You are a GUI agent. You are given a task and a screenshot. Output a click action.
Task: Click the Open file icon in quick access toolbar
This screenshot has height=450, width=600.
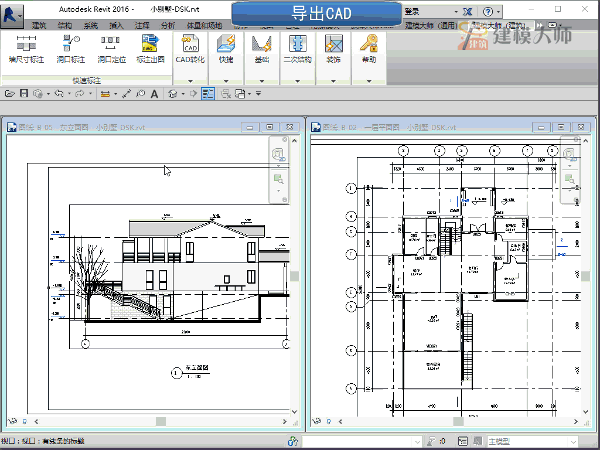[10, 93]
